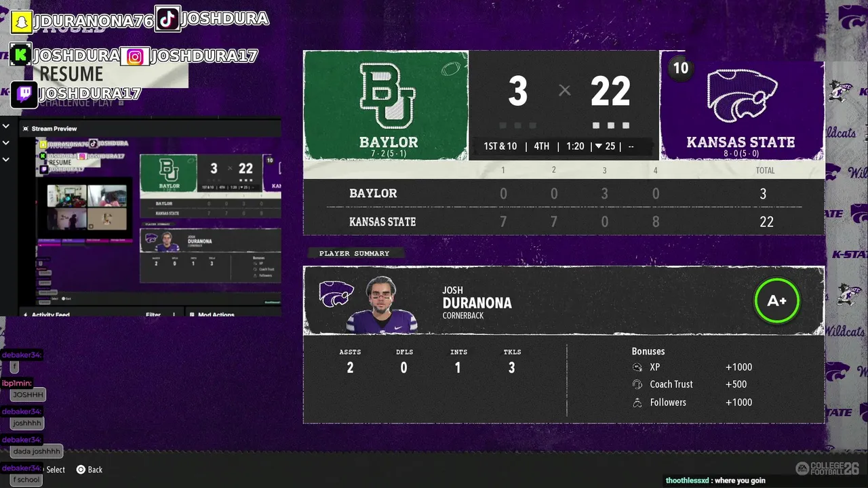Click the Mod Actions panel icon
This screenshot has height=488, width=868.
tap(192, 314)
